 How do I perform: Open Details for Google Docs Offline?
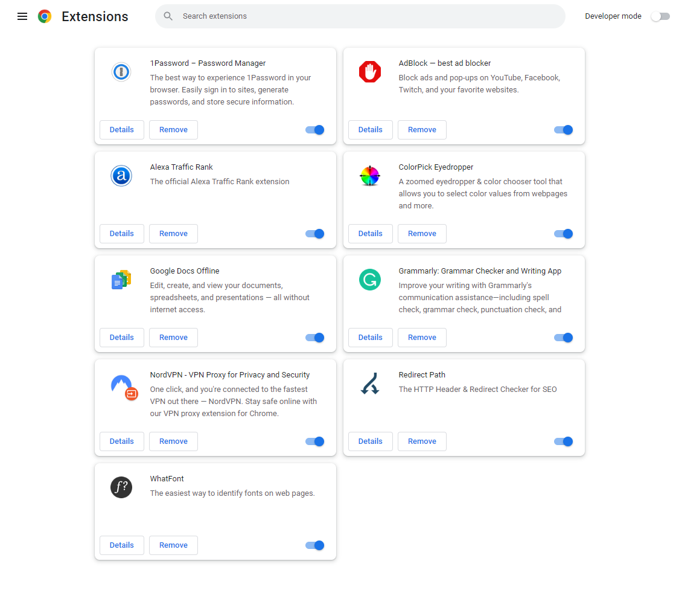coord(122,338)
